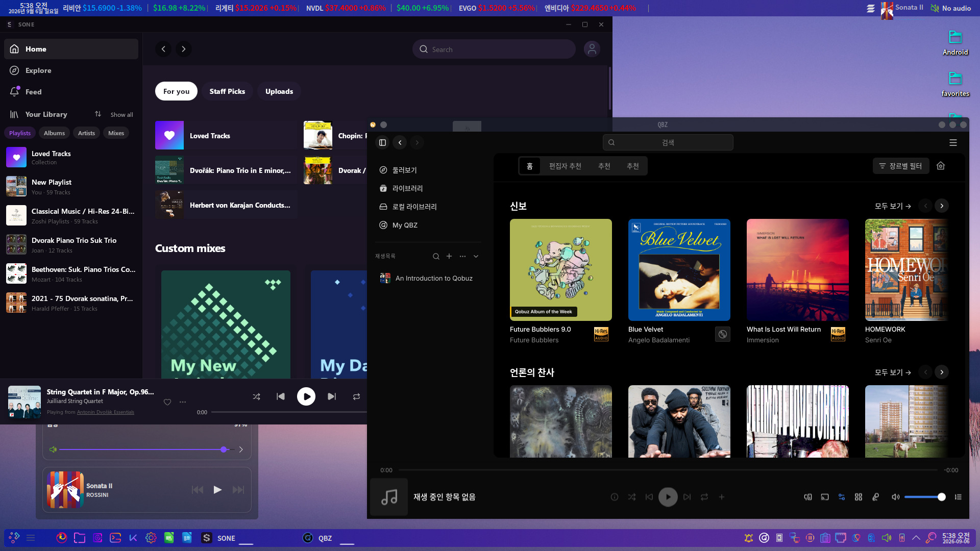The image size is (980, 551).
Task: Switch to 편집자 추천 tab in QBZ
Action: coord(565,166)
